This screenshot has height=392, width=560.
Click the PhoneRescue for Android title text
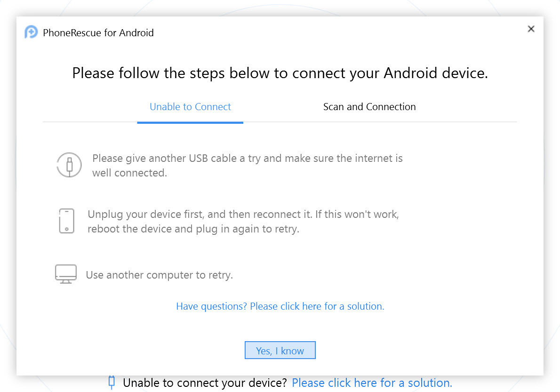coord(98,33)
